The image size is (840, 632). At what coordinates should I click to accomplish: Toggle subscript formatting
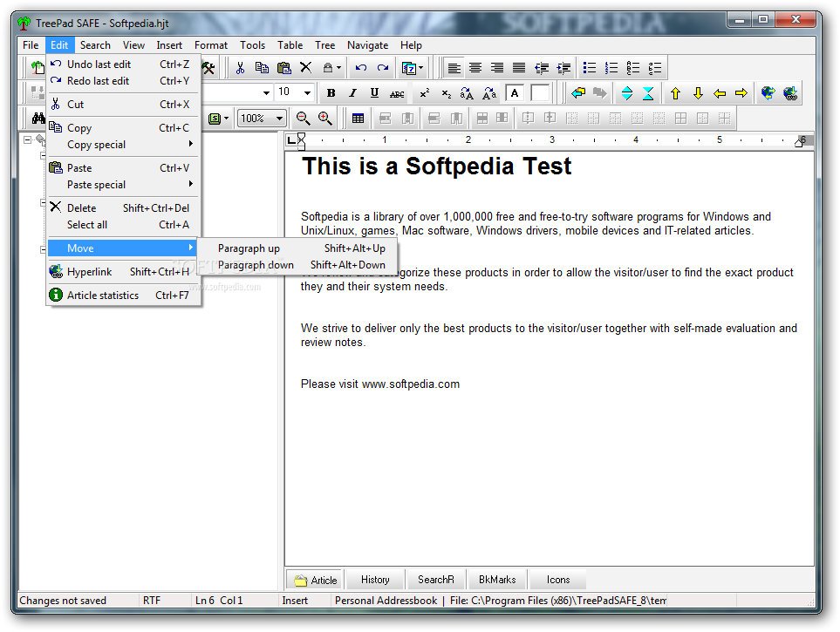[447, 94]
